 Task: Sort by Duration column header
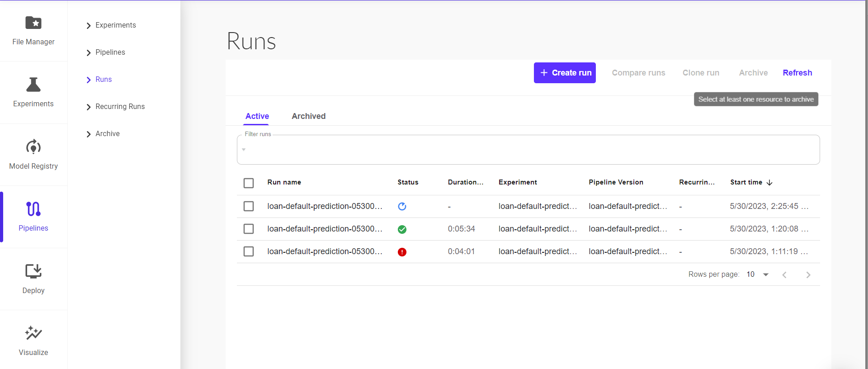pos(466,182)
